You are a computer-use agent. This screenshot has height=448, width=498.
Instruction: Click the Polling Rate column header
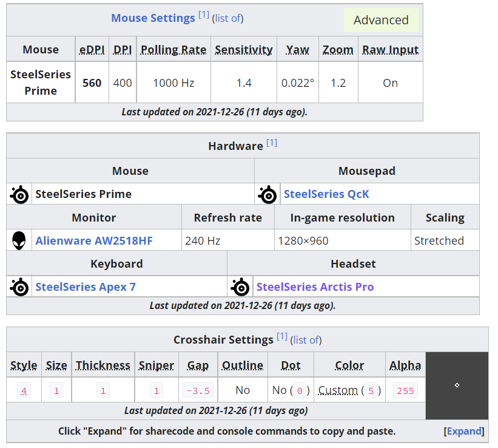[173, 50]
